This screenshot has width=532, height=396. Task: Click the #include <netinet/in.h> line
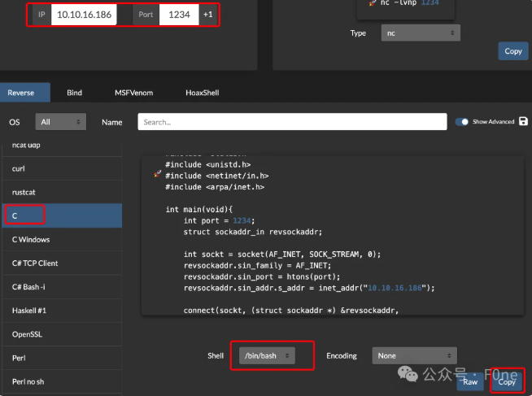click(x=217, y=176)
